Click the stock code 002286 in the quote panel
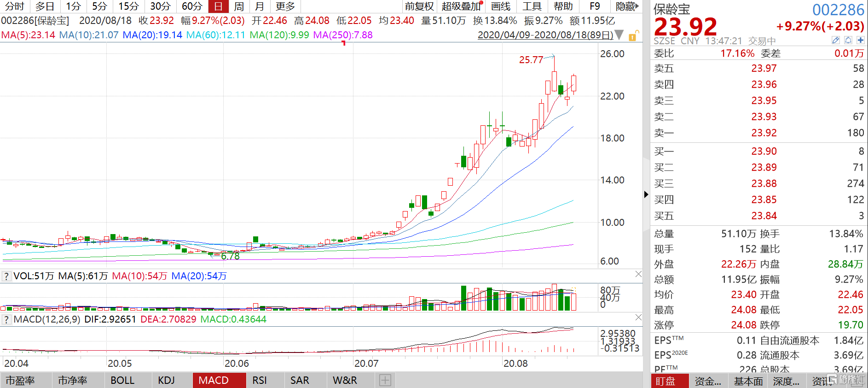The image size is (868, 388). pyautogui.click(x=839, y=10)
